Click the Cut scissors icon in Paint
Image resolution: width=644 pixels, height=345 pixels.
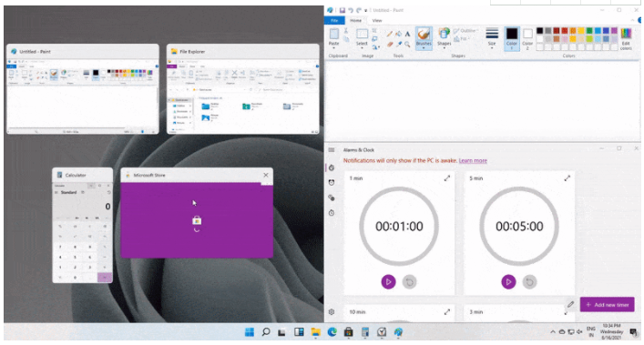346,31
